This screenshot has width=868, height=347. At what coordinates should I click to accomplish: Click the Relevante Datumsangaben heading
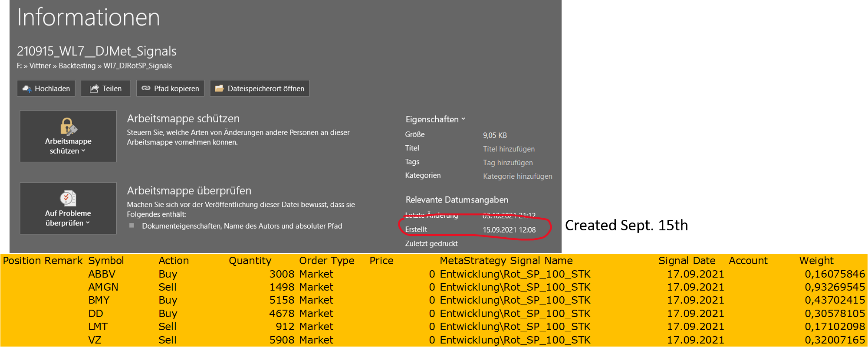(x=457, y=200)
